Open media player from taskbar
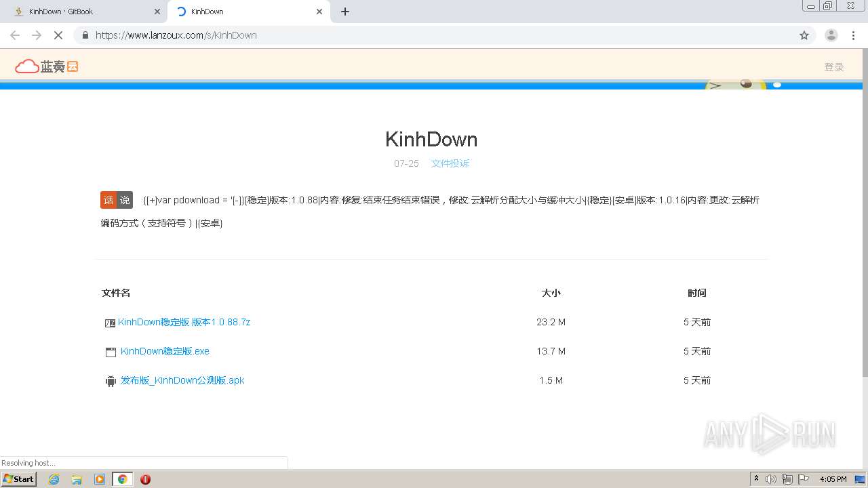The width and height of the screenshot is (868, 488). (100, 479)
